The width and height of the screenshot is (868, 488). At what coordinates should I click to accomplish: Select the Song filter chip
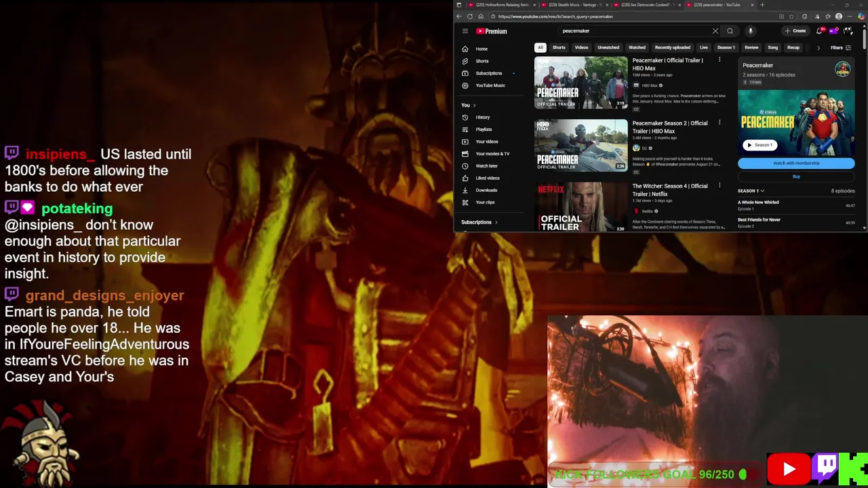[772, 47]
